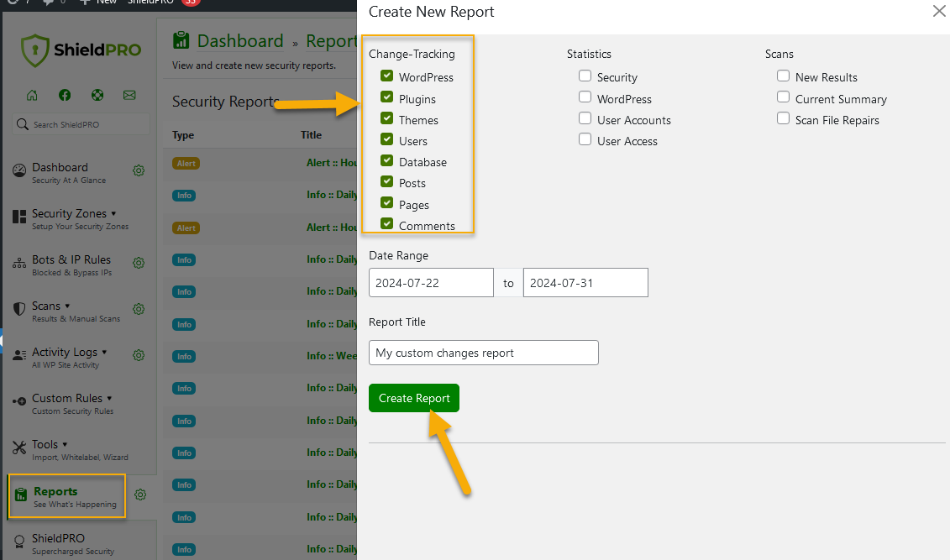Open the Info :: Wee report link
The width and height of the screenshot is (950, 560).
(332, 356)
